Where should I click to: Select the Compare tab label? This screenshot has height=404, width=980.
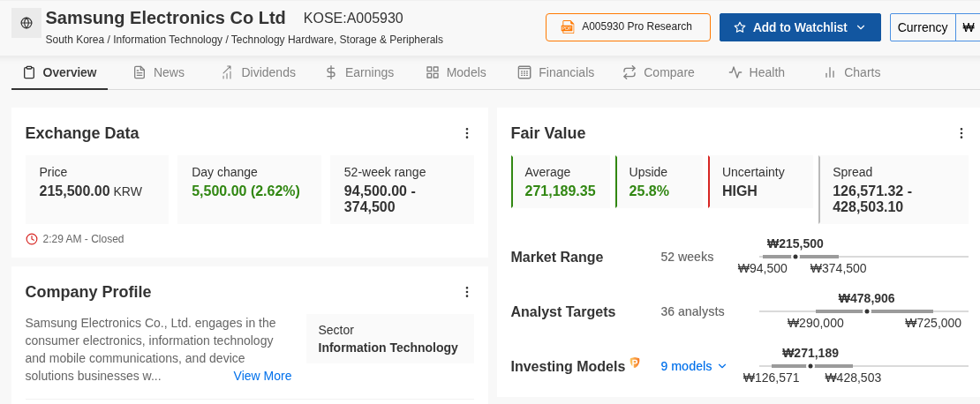pos(668,72)
